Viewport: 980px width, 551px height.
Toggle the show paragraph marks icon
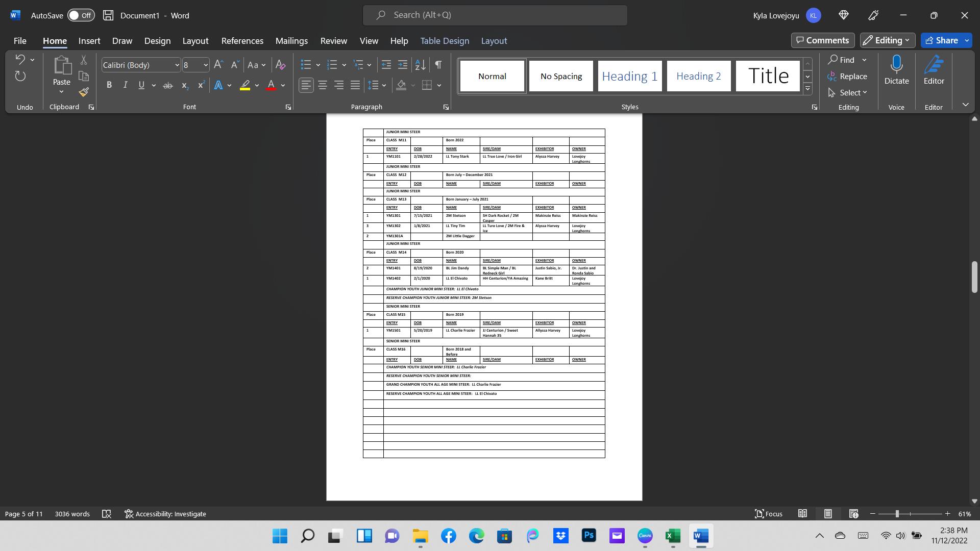tap(438, 65)
